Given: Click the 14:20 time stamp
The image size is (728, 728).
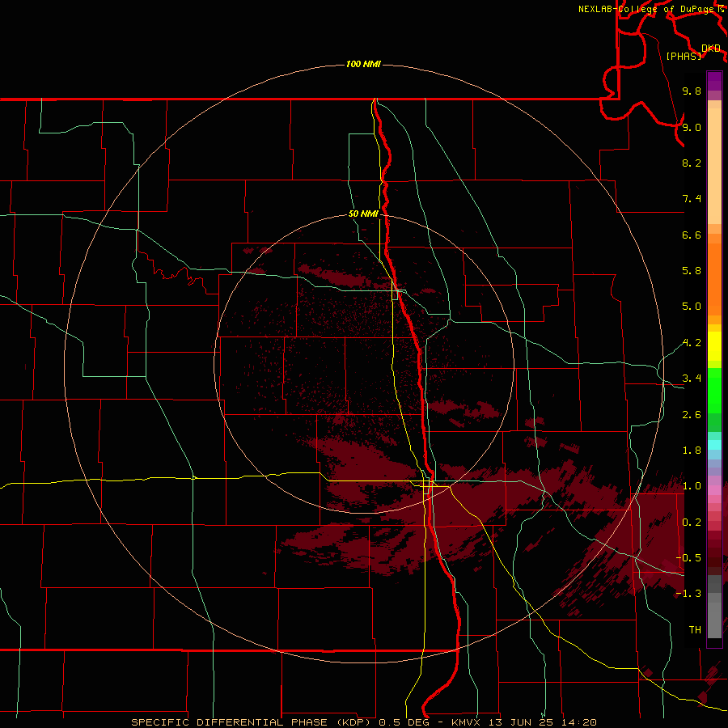Looking at the screenshot, I should point(578,722).
